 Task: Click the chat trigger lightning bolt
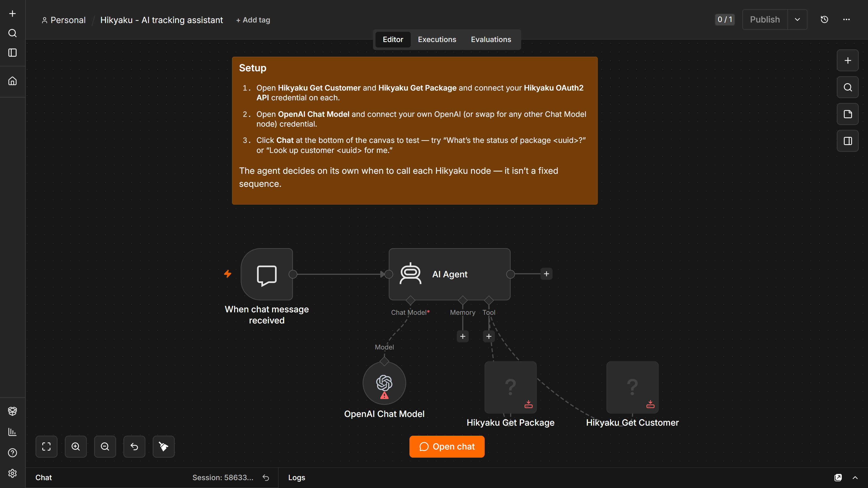tap(228, 274)
